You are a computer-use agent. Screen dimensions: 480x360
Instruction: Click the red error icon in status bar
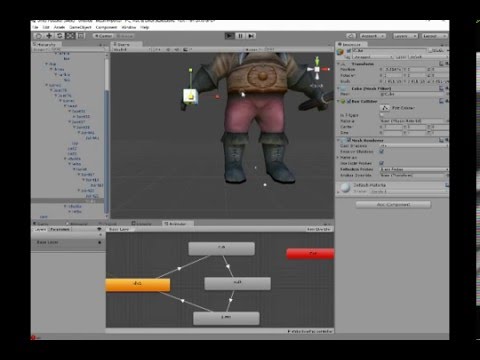pyautogui.click(x=33, y=337)
